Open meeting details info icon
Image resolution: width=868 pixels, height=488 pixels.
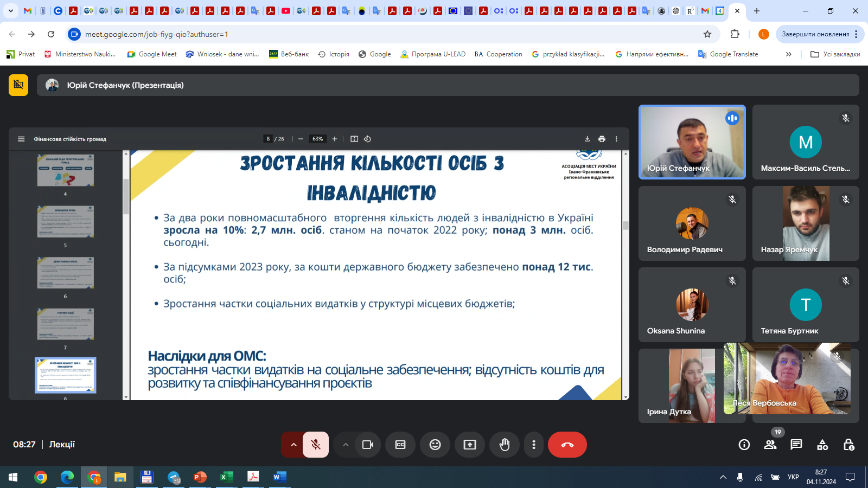click(744, 445)
